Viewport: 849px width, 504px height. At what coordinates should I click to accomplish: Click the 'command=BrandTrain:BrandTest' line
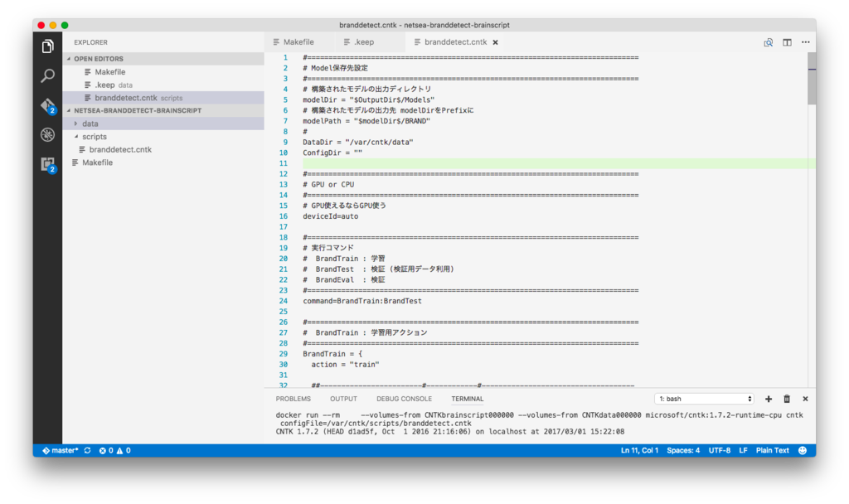pyautogui.click(x=362, y=301)
